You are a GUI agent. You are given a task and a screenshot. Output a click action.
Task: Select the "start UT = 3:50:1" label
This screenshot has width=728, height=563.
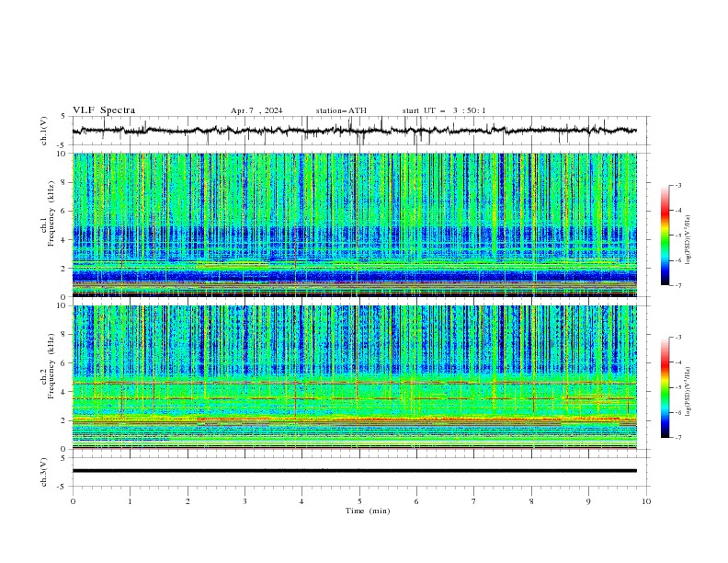[x=443, y=110]
